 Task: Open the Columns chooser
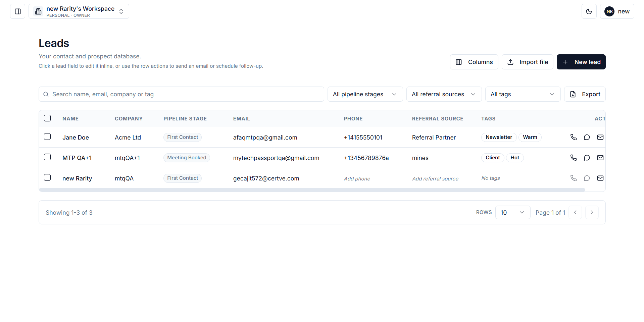pos(474,62)
